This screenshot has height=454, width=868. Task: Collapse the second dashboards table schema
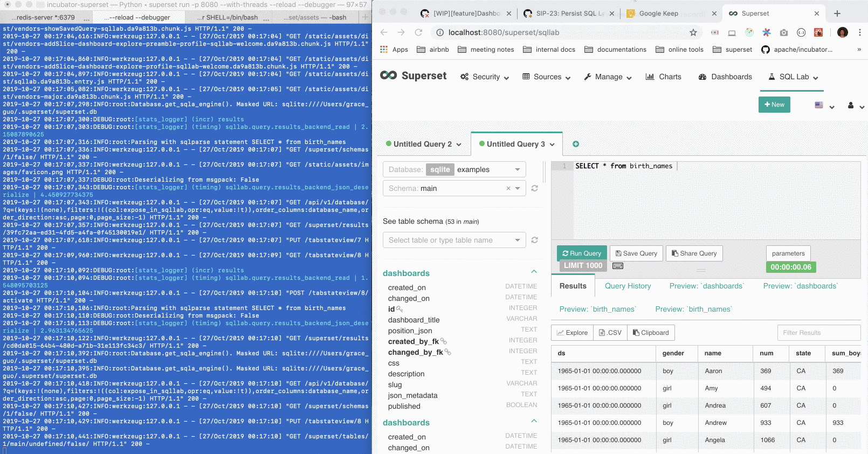click(x=534, y=421)
